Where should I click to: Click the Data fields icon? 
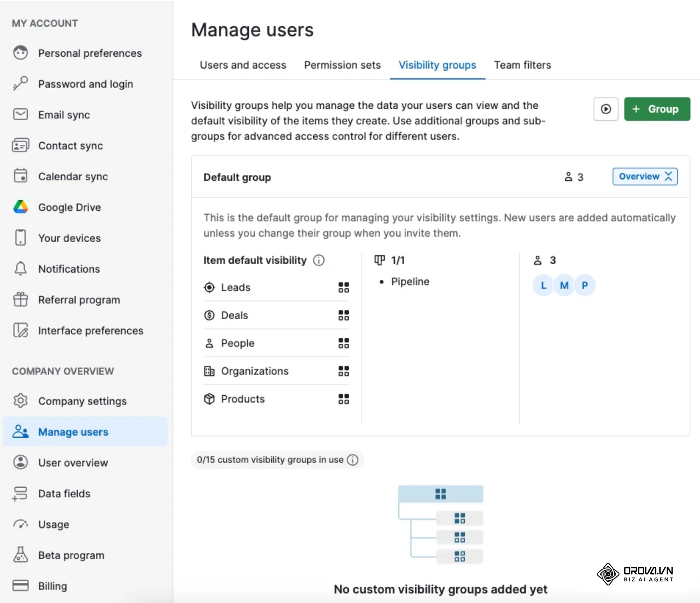point(20,493)
